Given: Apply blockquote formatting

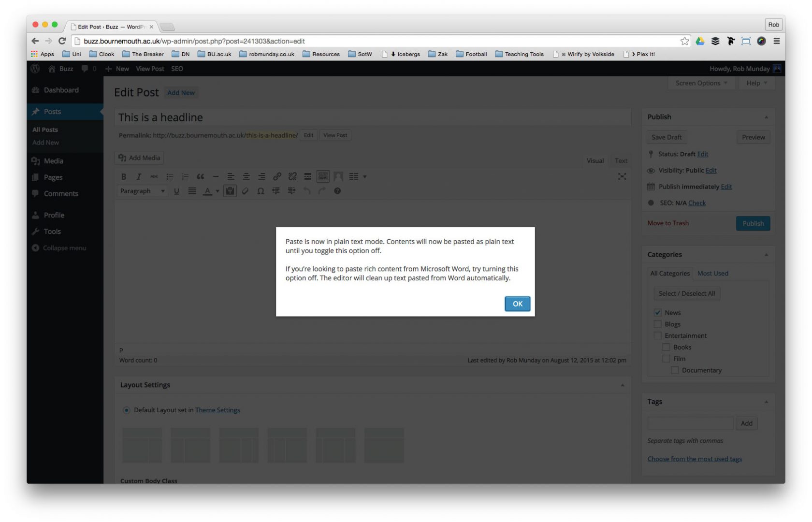Looking at the screenshot, I should [x=201, y=176].
